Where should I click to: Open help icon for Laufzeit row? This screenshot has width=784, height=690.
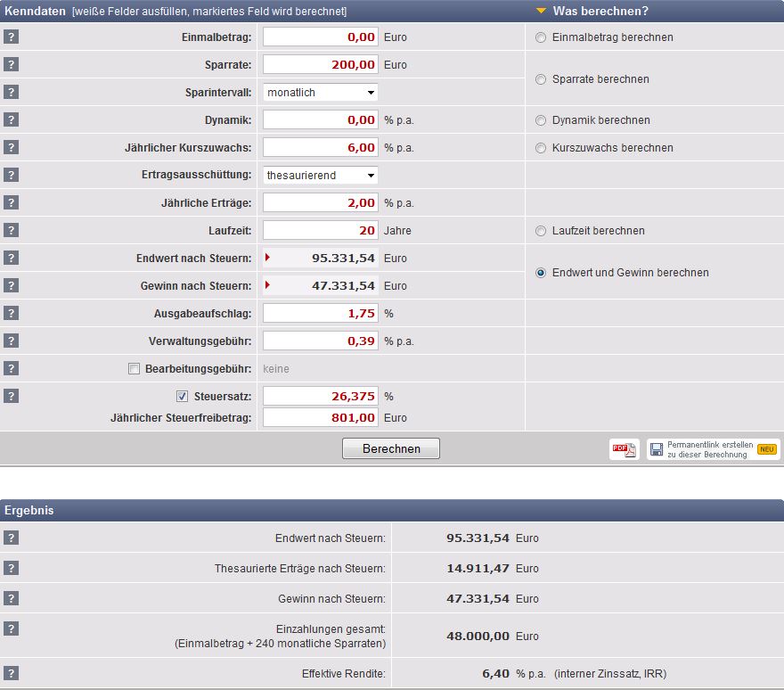(x=11, y=230)
